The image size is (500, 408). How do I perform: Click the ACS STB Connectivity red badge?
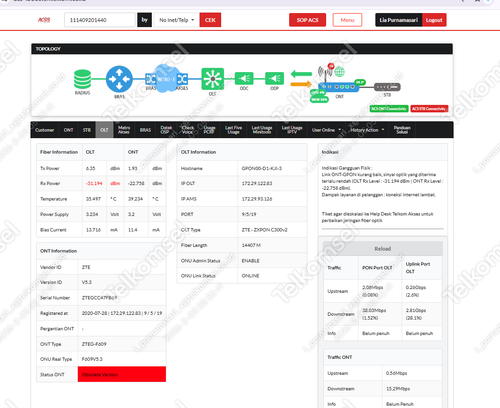click(x=429, y=109)
